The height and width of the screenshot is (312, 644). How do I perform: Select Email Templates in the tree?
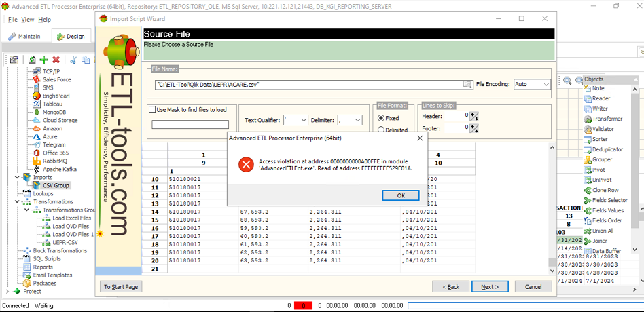coord(52,275)
